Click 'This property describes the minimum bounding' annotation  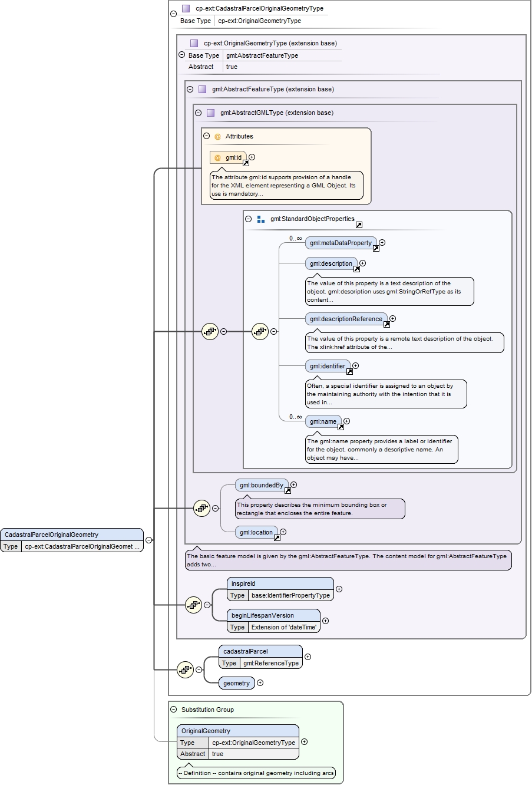pyautogui.click(x=320, y=509)
